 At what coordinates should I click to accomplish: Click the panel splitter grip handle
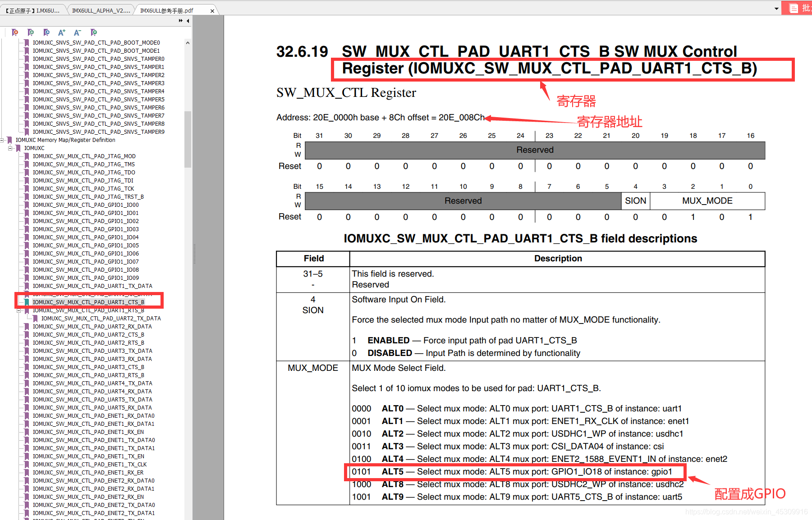pos(194,254)
